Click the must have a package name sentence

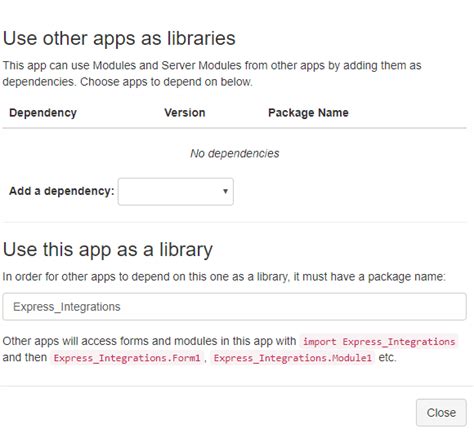tap(224, 277)
